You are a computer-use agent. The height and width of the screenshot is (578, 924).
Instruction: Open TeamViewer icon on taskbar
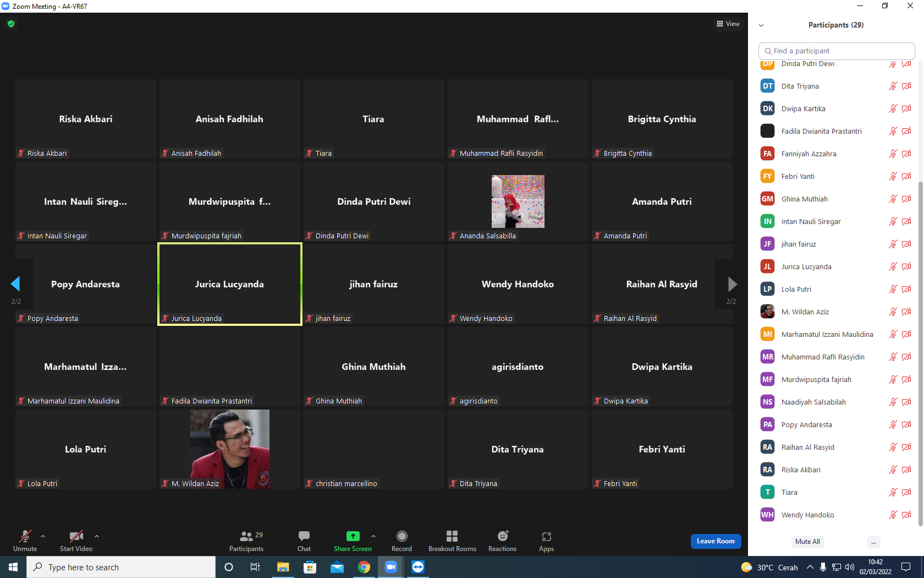point(417,567)
